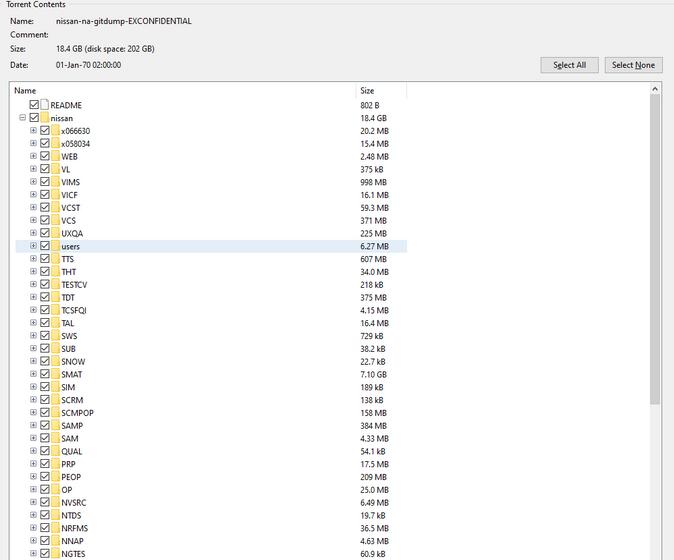Click the vertical scrollbar thumb
674x560 pixels.
pyautogui.click(x=655, y=250)
